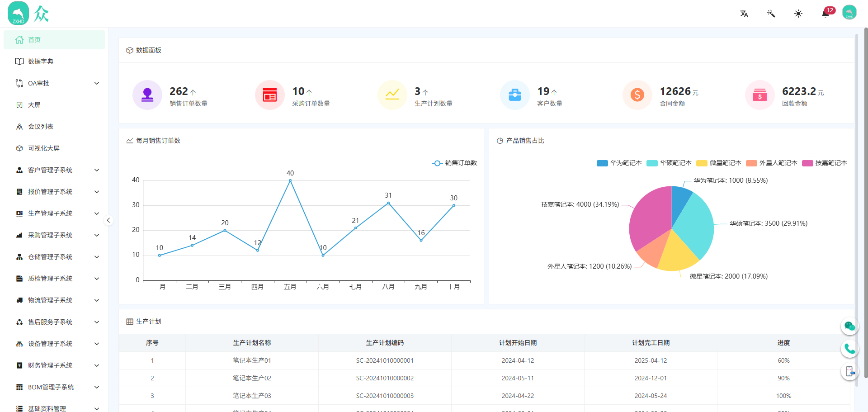Viewport: 868px width, 412px height.
Task: Click the 12626 contract amount value
Action: [x=675, y=91]
